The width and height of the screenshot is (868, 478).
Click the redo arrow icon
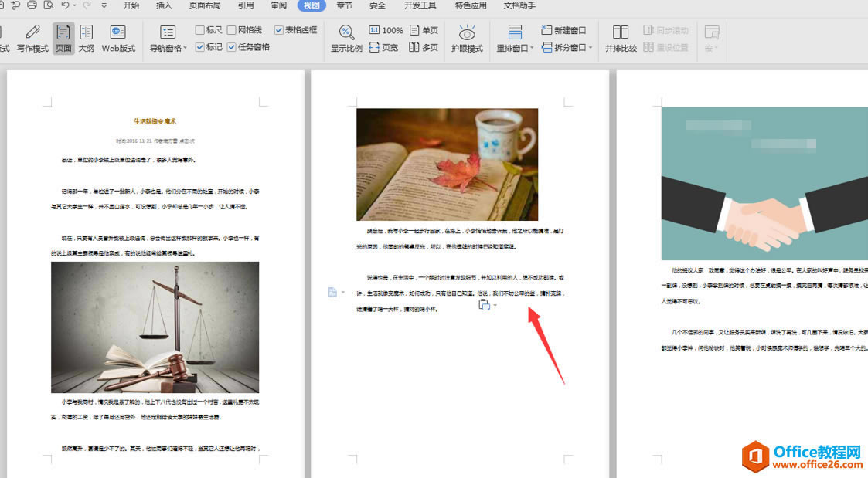87,5
